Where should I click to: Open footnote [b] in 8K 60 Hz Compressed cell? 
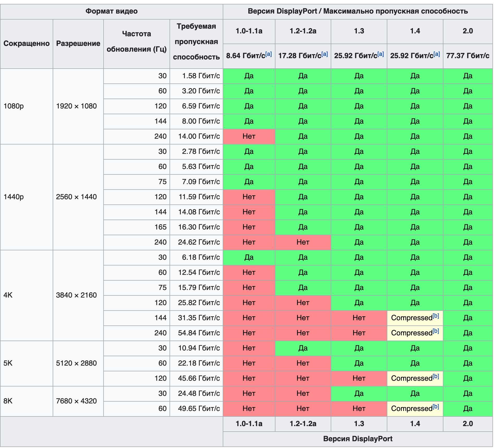click(x=436, y=407)
